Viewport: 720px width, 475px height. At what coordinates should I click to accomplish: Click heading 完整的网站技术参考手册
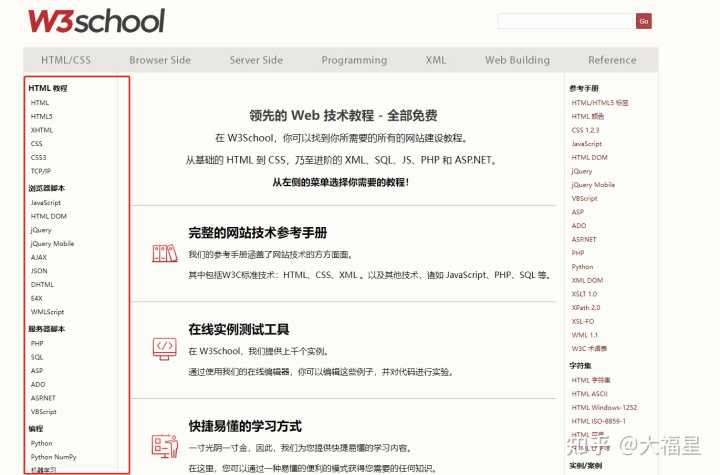pos(257,233)
